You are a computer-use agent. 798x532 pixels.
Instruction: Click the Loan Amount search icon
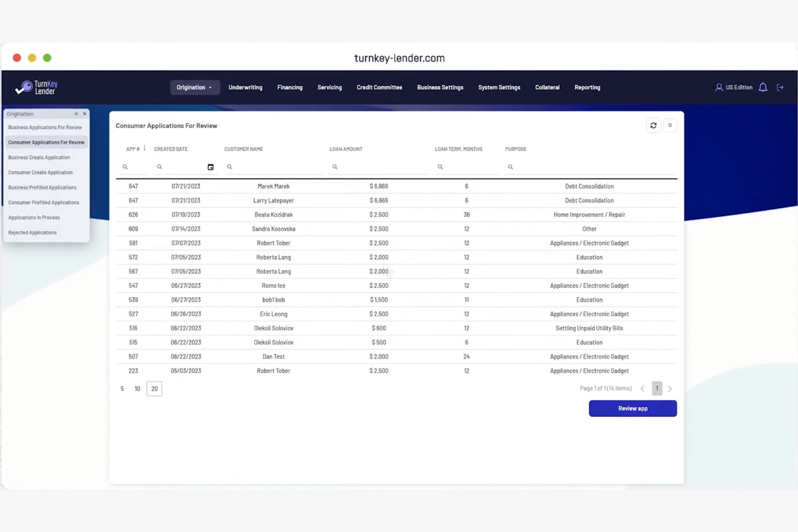(334, 167)
